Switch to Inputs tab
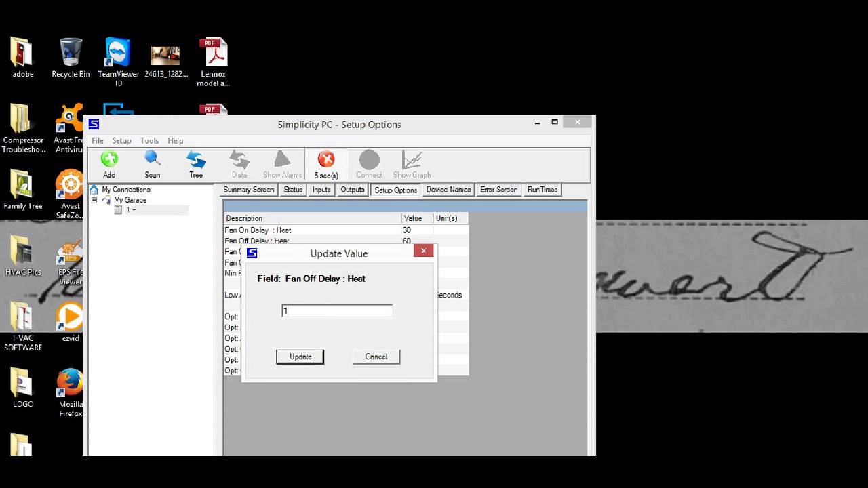Viewport: 868px width, 488px height. click(321, 190)
